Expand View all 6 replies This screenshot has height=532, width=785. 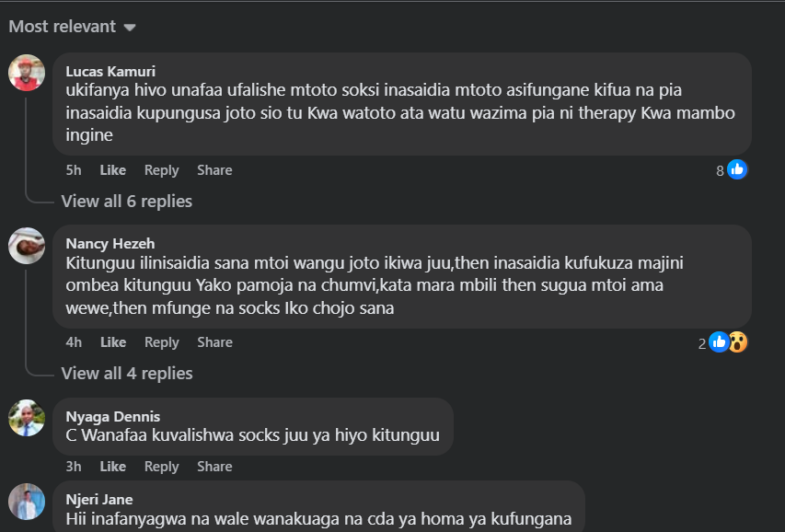point(126,201)
